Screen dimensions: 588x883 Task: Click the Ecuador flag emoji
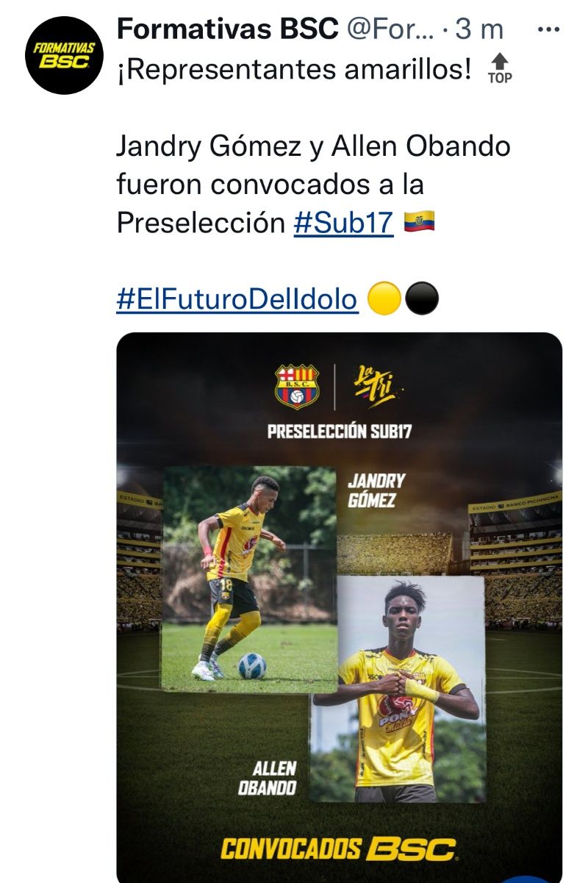point(419,221)
